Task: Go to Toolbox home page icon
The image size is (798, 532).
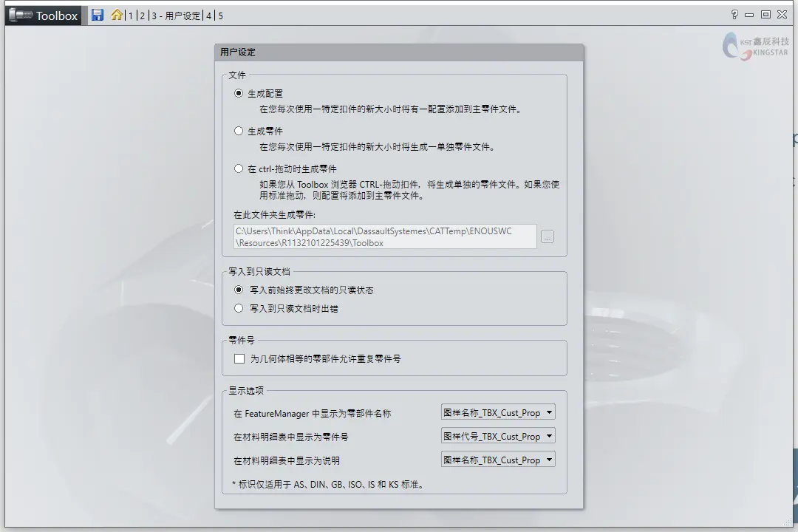Action: (117, 15)
